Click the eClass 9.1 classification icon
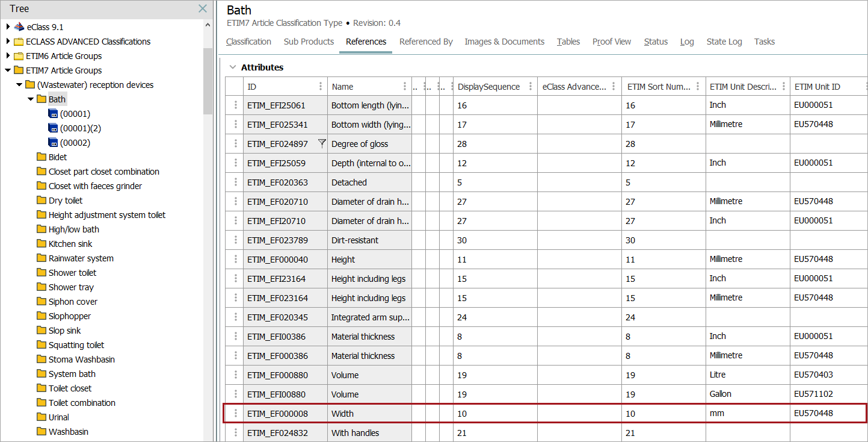The image size is (868, 442). click(19, 27)
